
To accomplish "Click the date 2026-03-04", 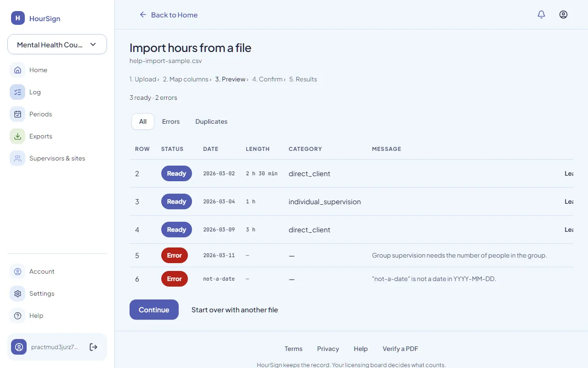I will point(219,201).
